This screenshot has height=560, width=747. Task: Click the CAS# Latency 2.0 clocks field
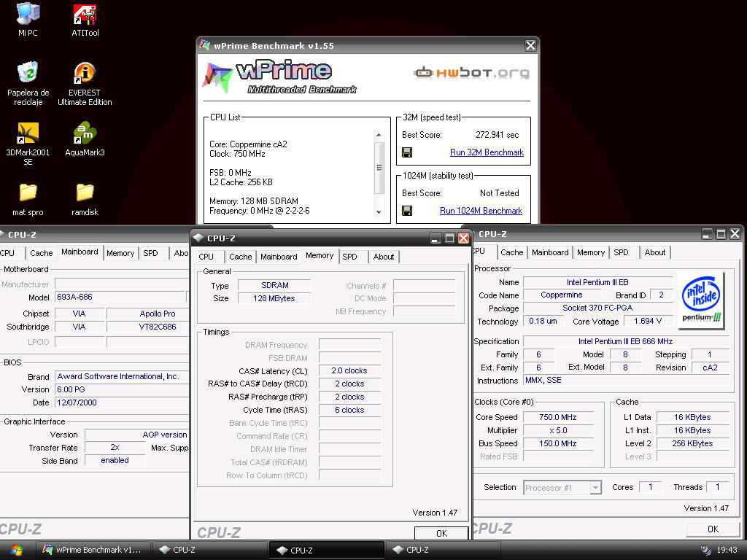[x=349, y=370]
